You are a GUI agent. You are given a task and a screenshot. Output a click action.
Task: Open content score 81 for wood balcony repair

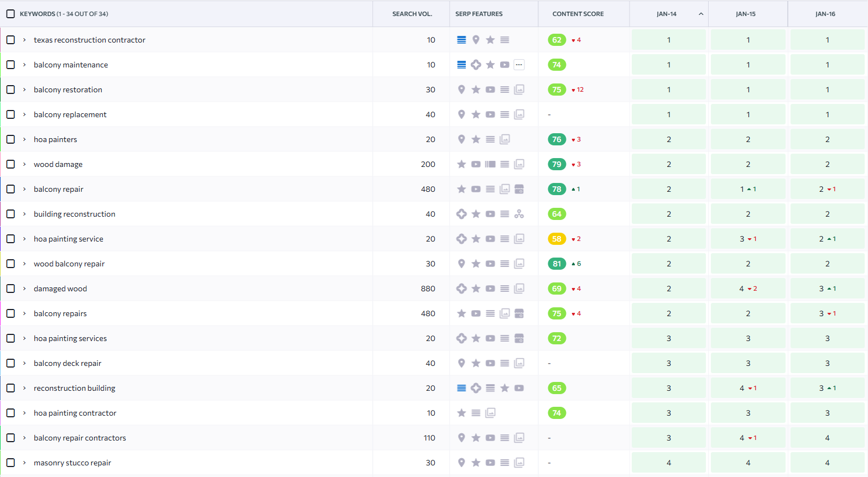(557, 264)
